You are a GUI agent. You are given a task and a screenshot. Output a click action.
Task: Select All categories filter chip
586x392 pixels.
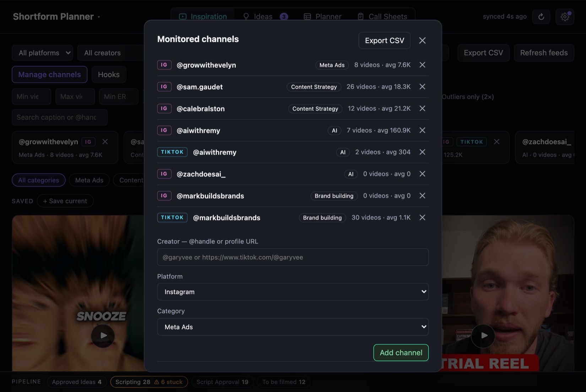point(39,180)
